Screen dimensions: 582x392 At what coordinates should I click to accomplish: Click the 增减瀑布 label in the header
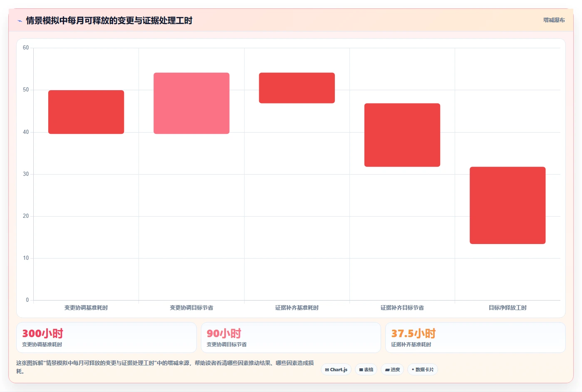click(554, 20)
